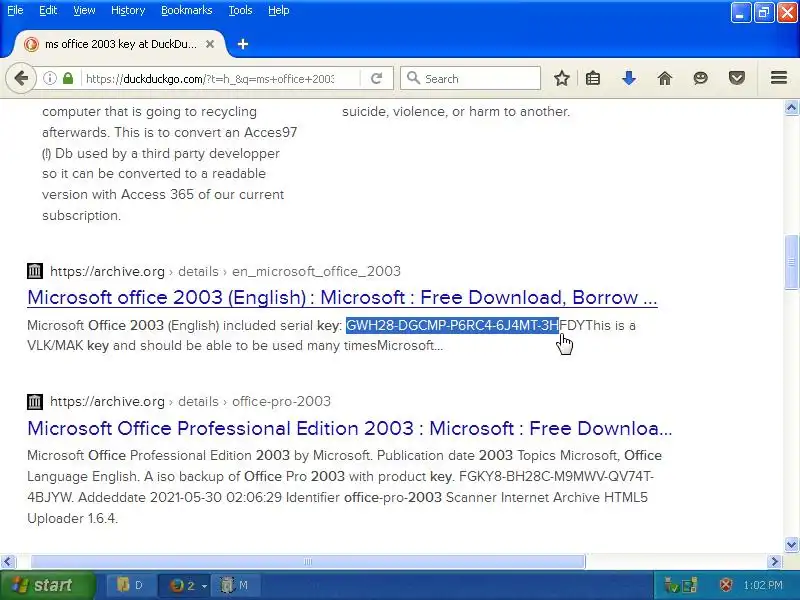
Task: Click the first system tray icon
Action: (x=671, y=585)
